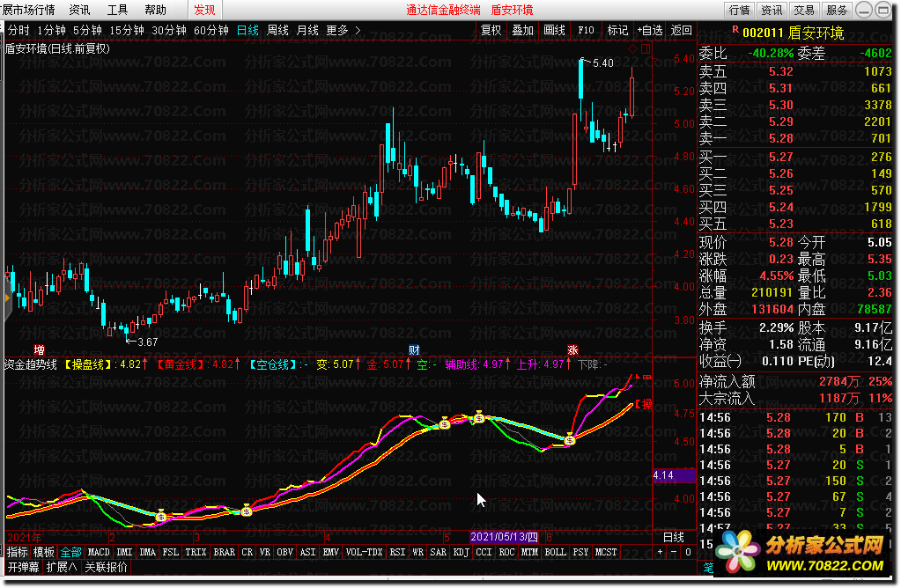Select the 1分钟 chart period

[51, 31]
